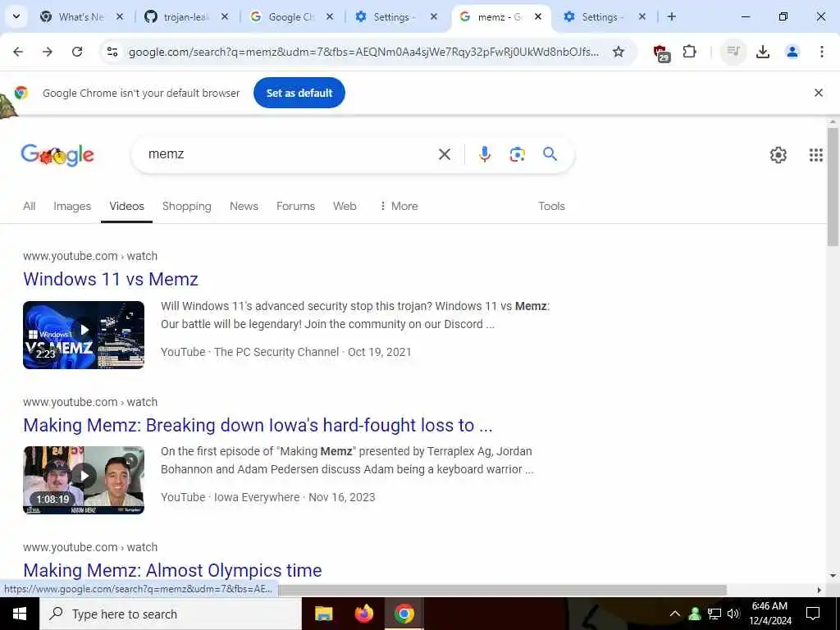
Task: Close the trojan-leaks tab
Action: pos(225,16)
